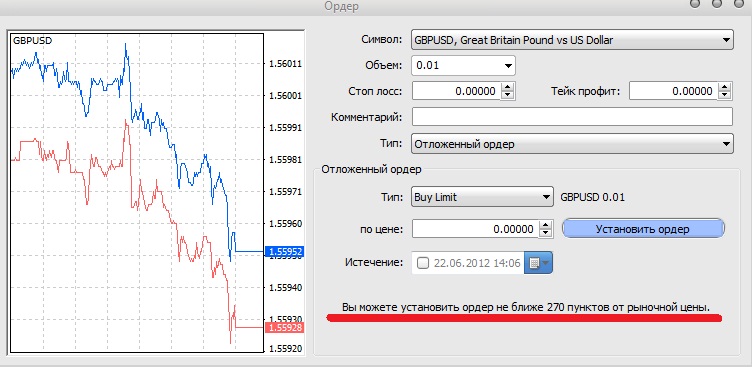752x367 pixels.
Task: Increase по цене price with up arrow
Action: click(x=546, y=225)
